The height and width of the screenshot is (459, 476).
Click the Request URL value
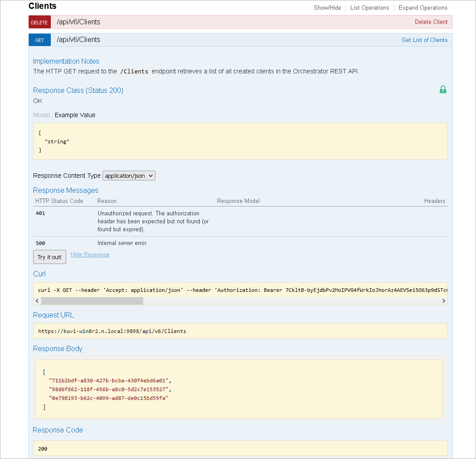pyautogui.click(x=112, y=331)
